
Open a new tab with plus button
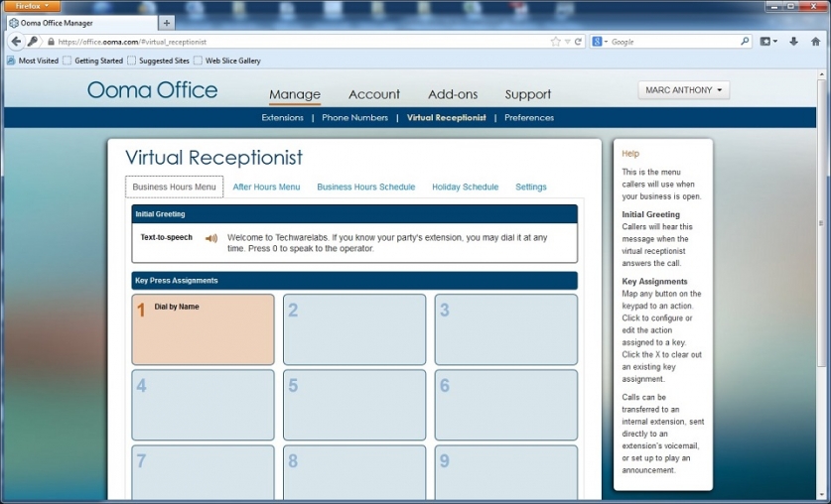(167, 23)
